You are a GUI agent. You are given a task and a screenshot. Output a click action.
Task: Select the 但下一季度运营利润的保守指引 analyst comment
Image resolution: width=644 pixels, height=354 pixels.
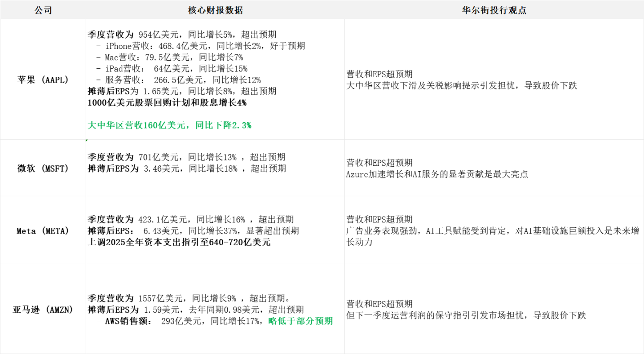point(466,315)
